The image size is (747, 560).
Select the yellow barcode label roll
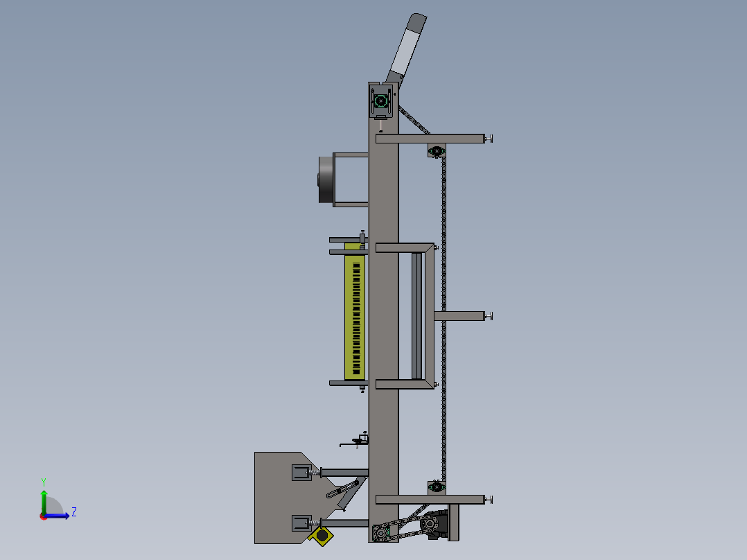click(355, 312)
